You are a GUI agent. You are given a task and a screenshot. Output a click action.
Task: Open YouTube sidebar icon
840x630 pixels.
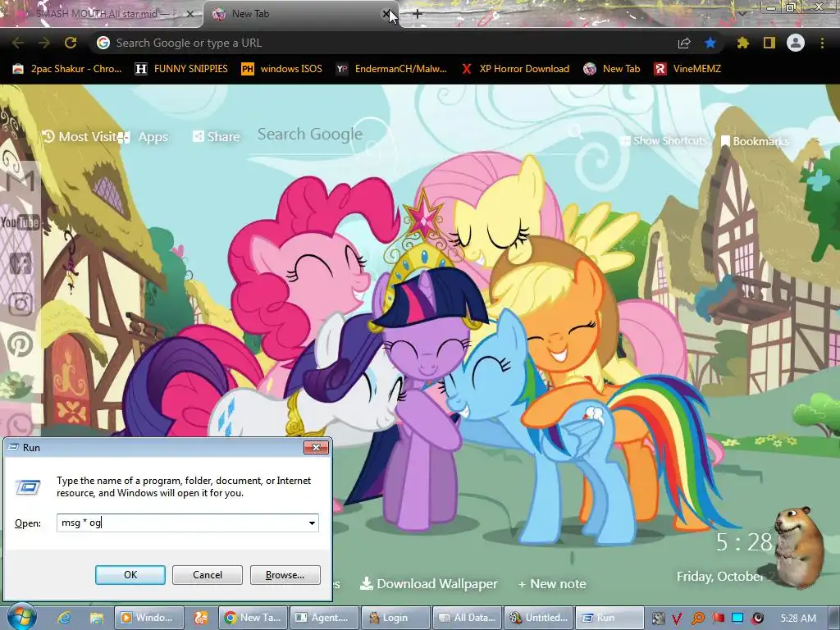(x=20, y=221)
